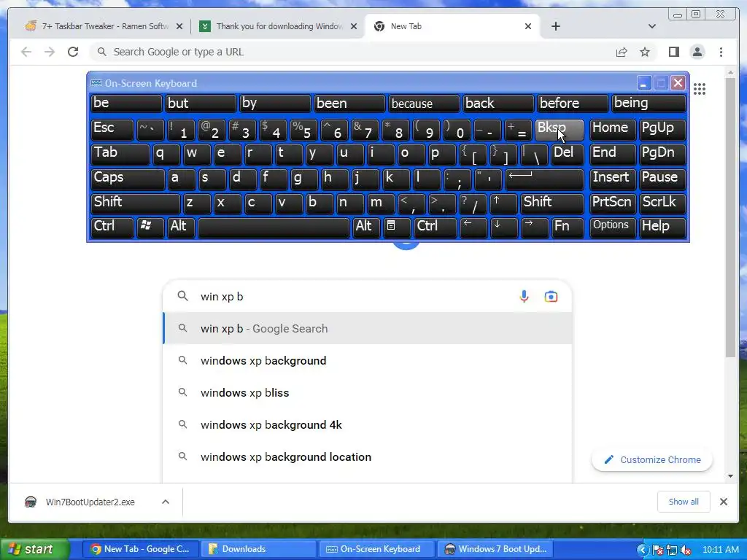Select suggestion windows xp background location
Screen dimensions: 747x560
pos(368,456)
